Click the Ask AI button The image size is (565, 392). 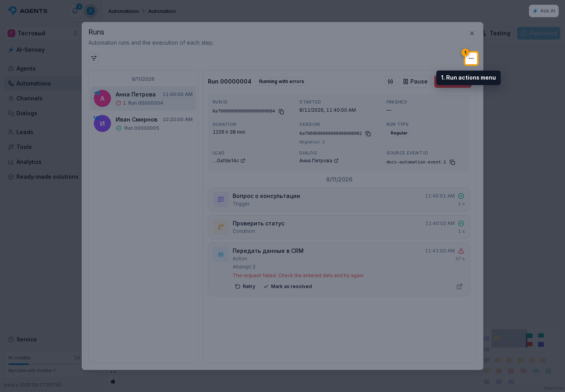coord(544,11)
